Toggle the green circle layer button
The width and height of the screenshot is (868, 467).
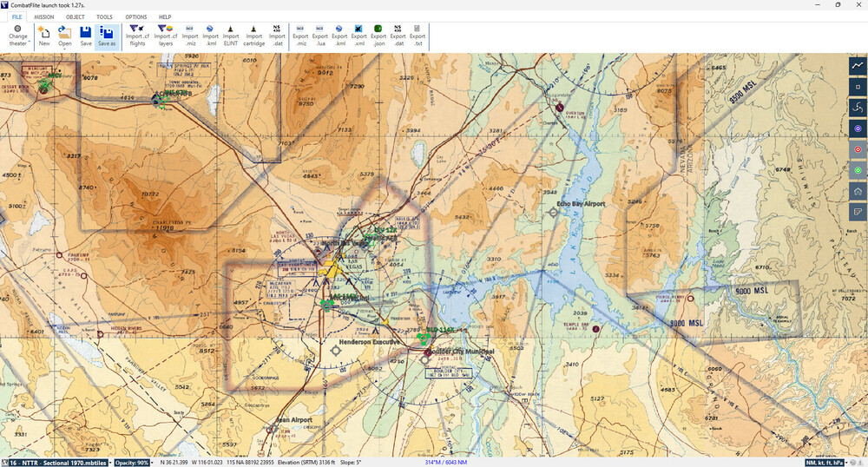pyautogui.click(x=858, y=170)
